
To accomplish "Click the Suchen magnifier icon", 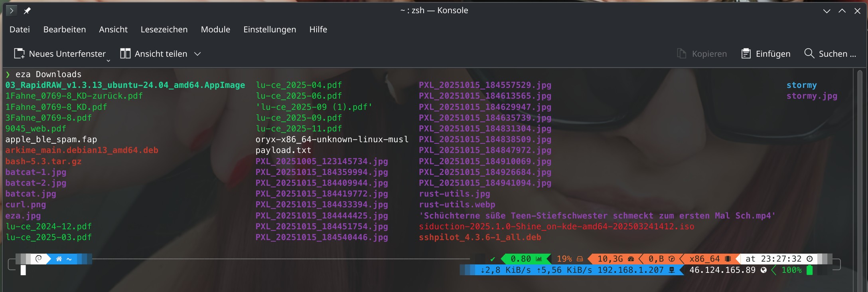I will click(x=809, y=54).
